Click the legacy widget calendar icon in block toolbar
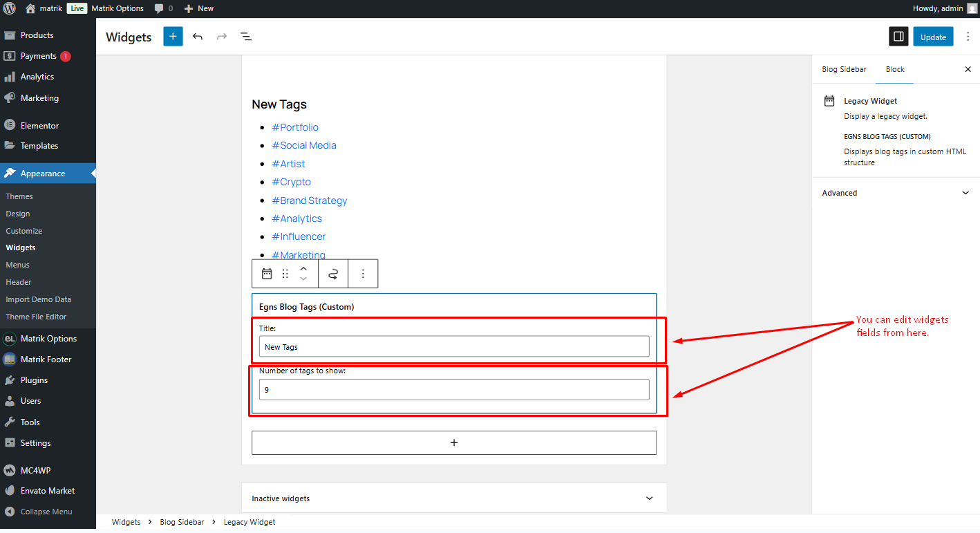 [267, 274]
